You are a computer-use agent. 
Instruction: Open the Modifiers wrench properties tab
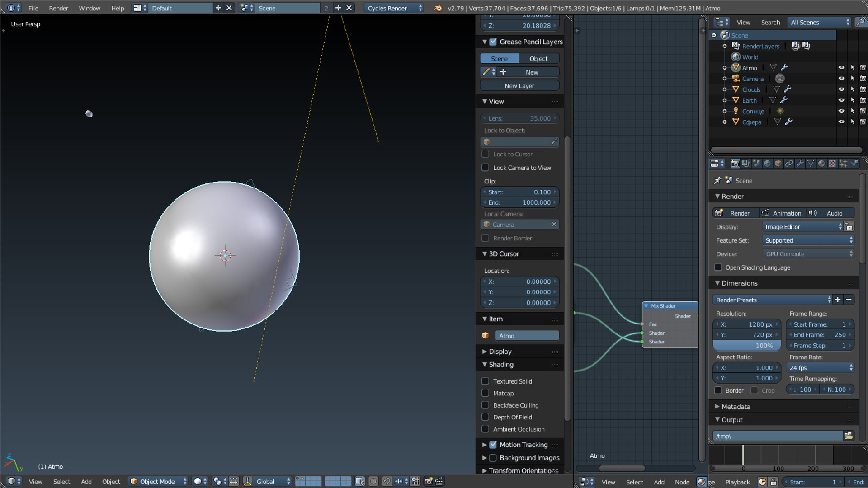point(800,164)
